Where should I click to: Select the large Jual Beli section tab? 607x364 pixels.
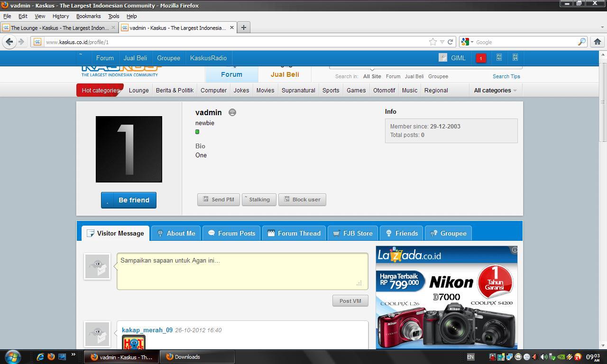(285, 74)
